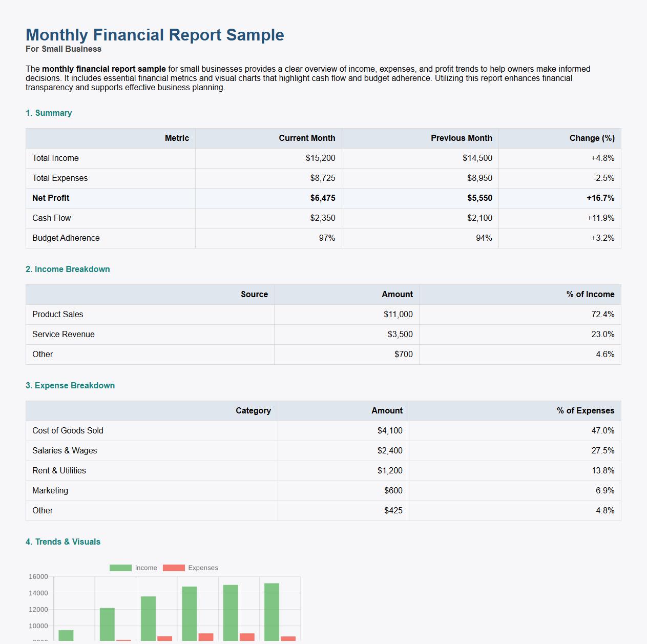Sort by the Current Month column header
The height and width of the screenshot is (644, 647).
pyautogui.click(x=307, y=138)
